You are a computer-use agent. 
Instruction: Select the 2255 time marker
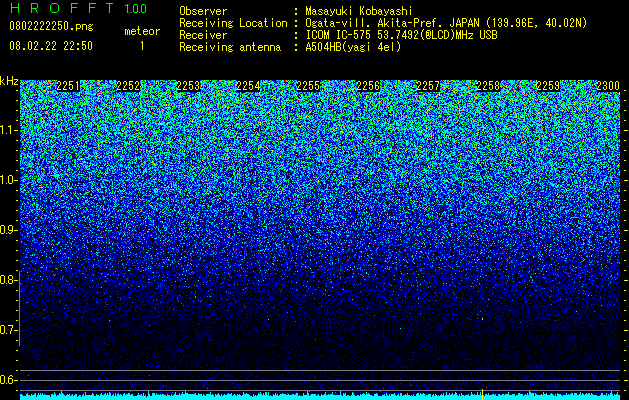[308, 86]
